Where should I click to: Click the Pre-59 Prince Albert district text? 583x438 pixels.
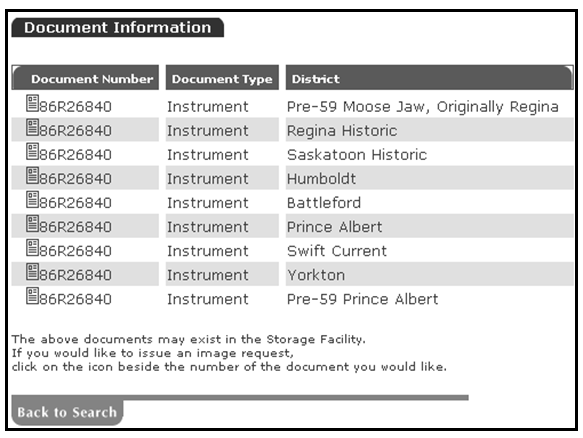pos(363,299)
